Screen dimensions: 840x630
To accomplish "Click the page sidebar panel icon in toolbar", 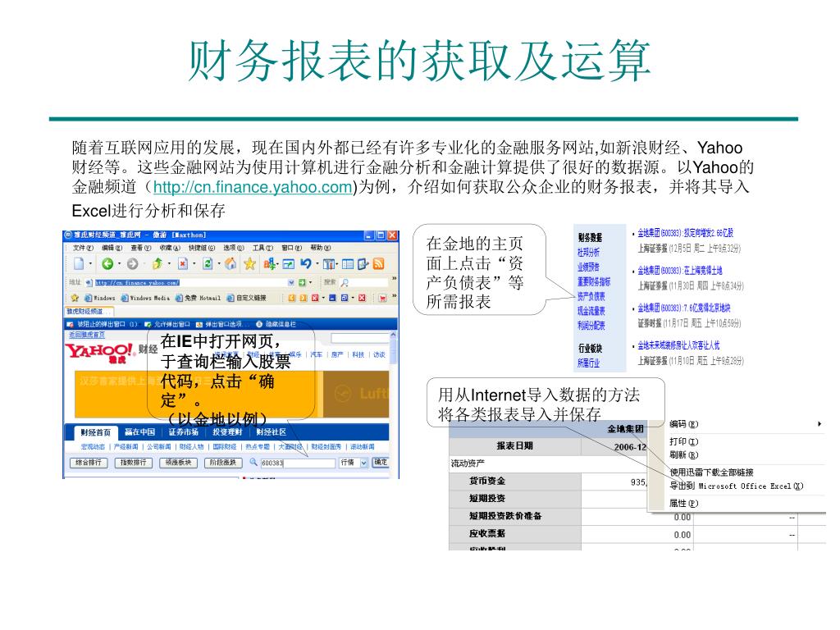I will (348, 263).
